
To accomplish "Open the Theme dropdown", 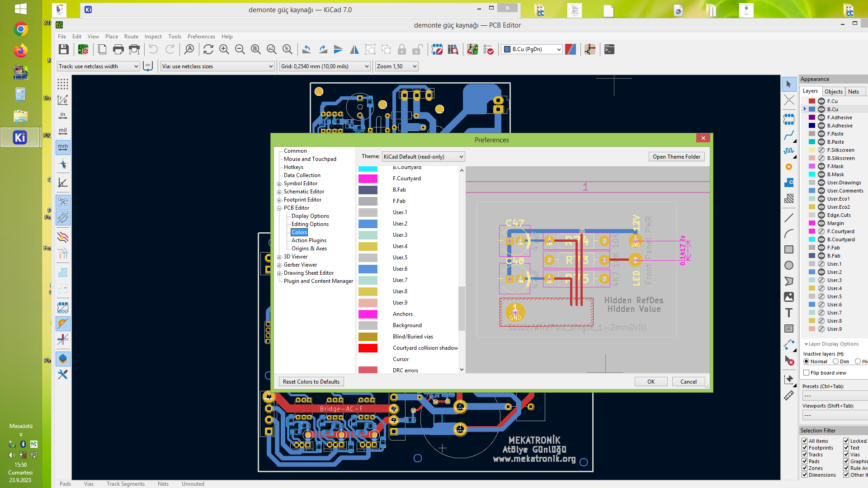I will [x=423, y=157].
